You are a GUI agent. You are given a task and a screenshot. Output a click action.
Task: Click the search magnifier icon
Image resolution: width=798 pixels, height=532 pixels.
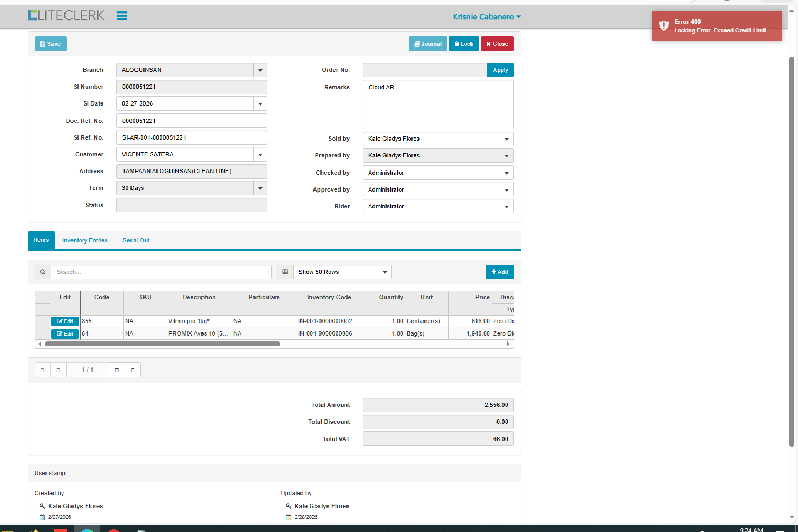click(x=43, y=272)
